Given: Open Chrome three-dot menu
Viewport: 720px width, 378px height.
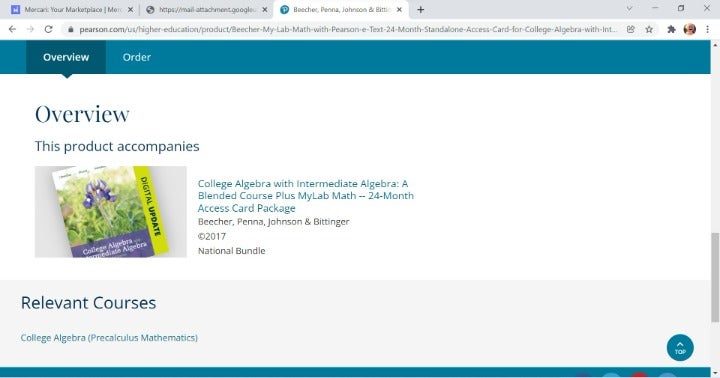Looking at the screenshot, I should pyautogui.click(x=708, y=29).
